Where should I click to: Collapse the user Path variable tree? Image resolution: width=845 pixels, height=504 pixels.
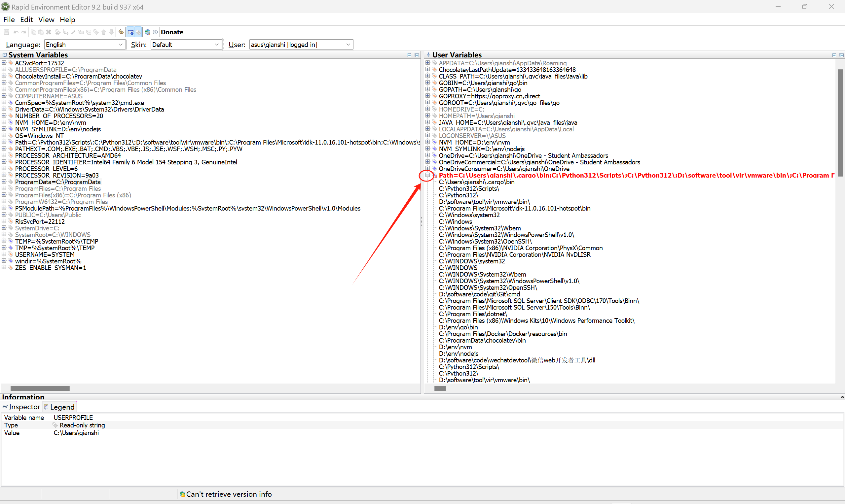point(427,175)
